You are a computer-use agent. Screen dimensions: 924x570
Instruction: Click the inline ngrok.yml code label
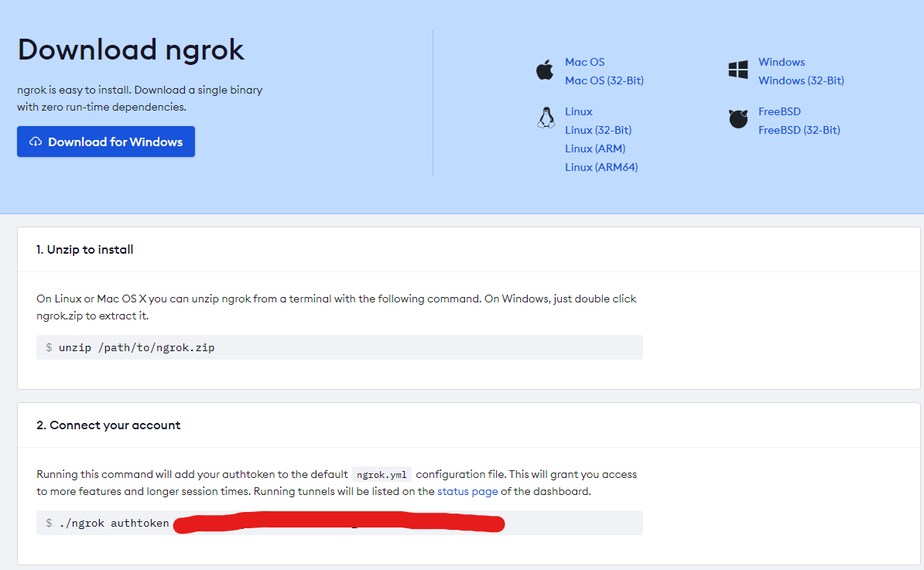(x=382, y=475)
